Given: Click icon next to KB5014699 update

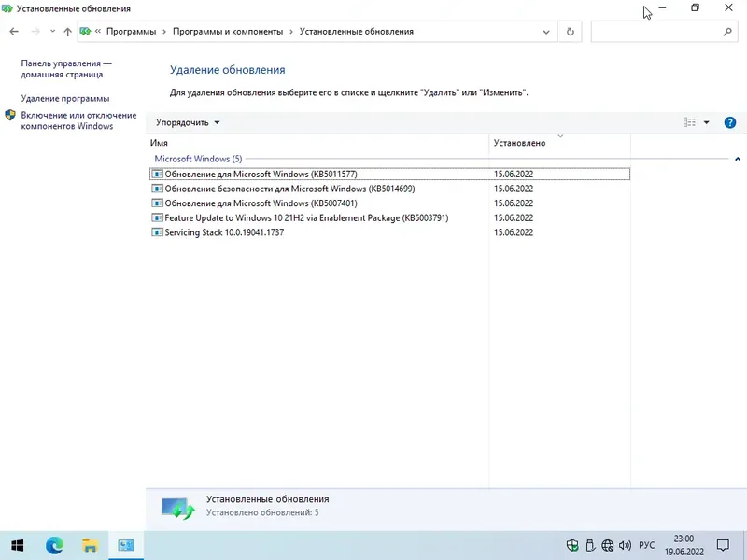Looking at the screenshot, I should coord(157,189).
